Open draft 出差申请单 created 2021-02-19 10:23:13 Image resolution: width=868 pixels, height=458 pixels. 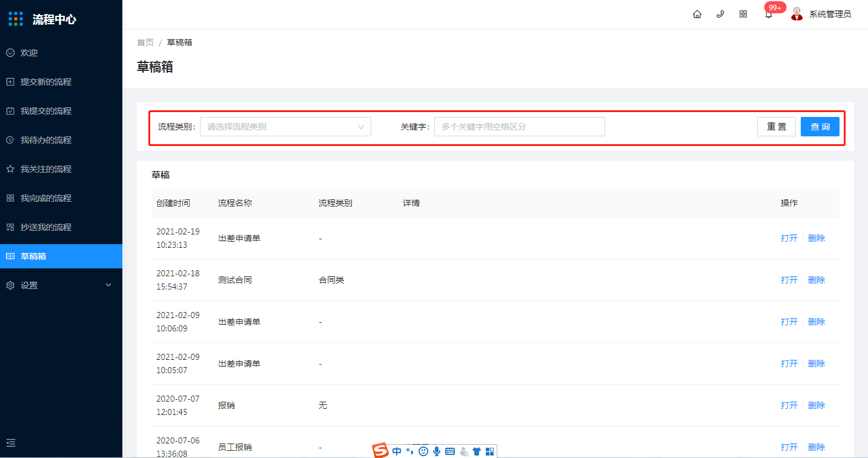tap(789, 238)
